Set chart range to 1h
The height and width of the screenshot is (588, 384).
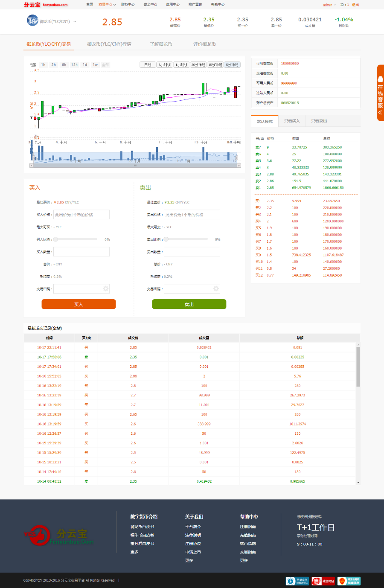tap(43, 65)
